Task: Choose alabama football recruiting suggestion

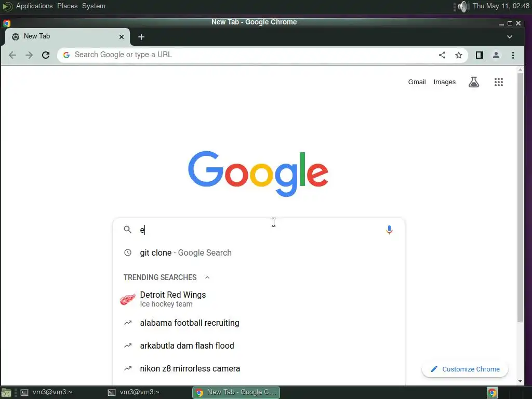Action: pos(259,323)
